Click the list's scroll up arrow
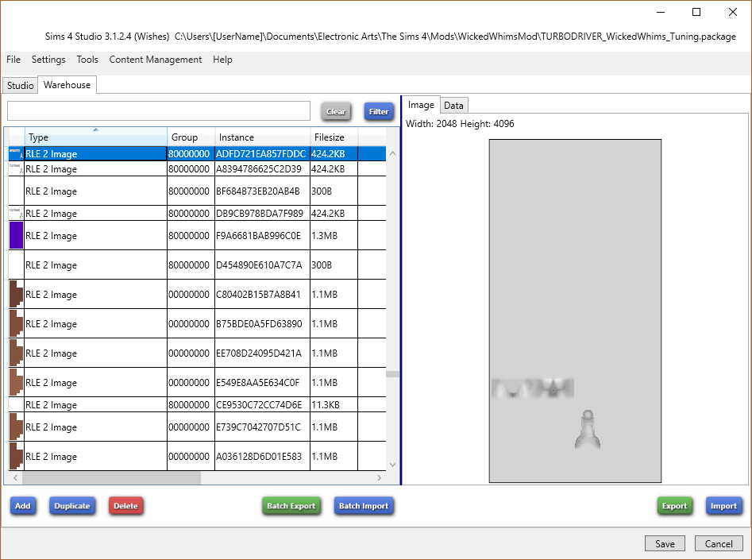The height and width of the screenshot is (560, 752). (393, 153)
